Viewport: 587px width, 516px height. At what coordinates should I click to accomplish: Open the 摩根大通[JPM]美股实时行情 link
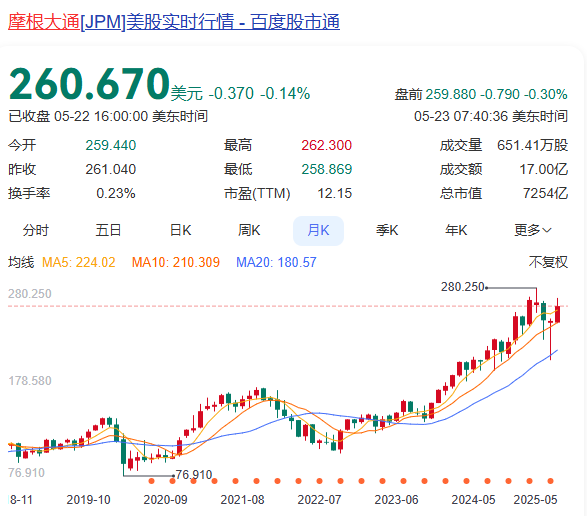174,22
